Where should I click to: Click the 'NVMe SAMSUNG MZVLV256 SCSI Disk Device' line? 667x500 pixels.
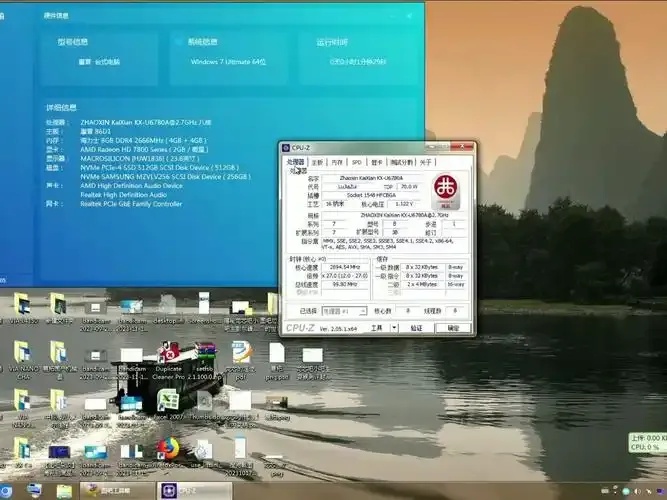(x=165, y=177)
